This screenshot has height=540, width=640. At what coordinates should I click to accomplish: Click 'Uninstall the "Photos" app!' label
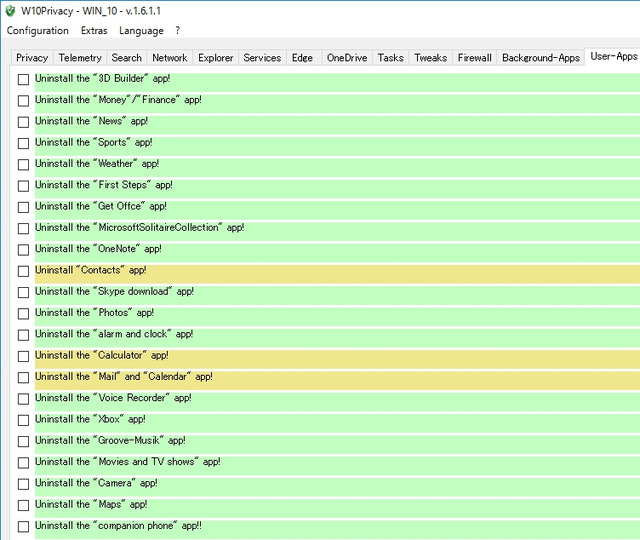tap(94, 313)
